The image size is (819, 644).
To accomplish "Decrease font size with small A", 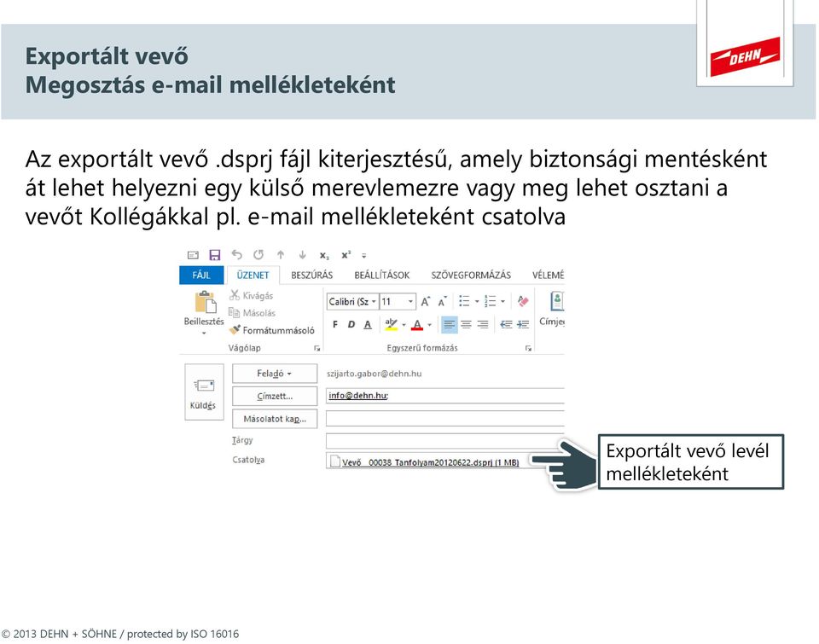I will 443,301.
